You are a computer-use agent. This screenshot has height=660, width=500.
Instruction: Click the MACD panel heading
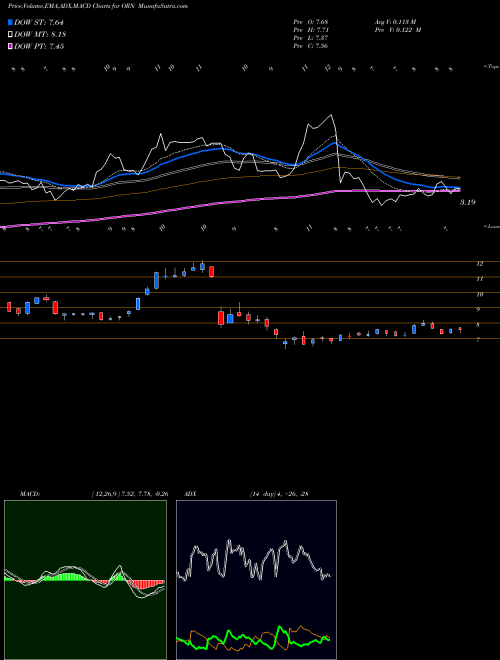tap(30, 494)
